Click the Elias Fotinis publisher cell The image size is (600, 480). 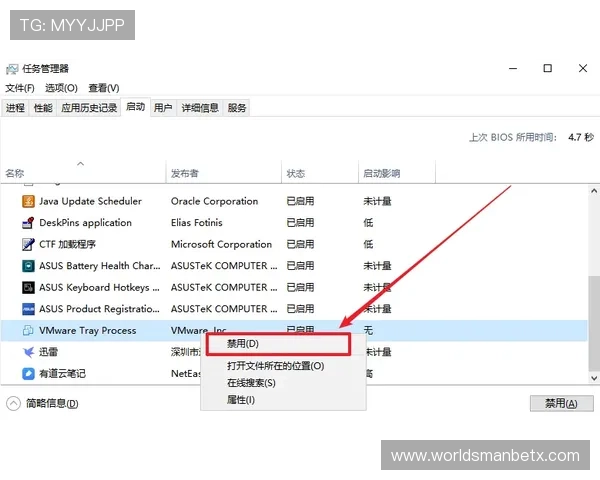point(196,223)
